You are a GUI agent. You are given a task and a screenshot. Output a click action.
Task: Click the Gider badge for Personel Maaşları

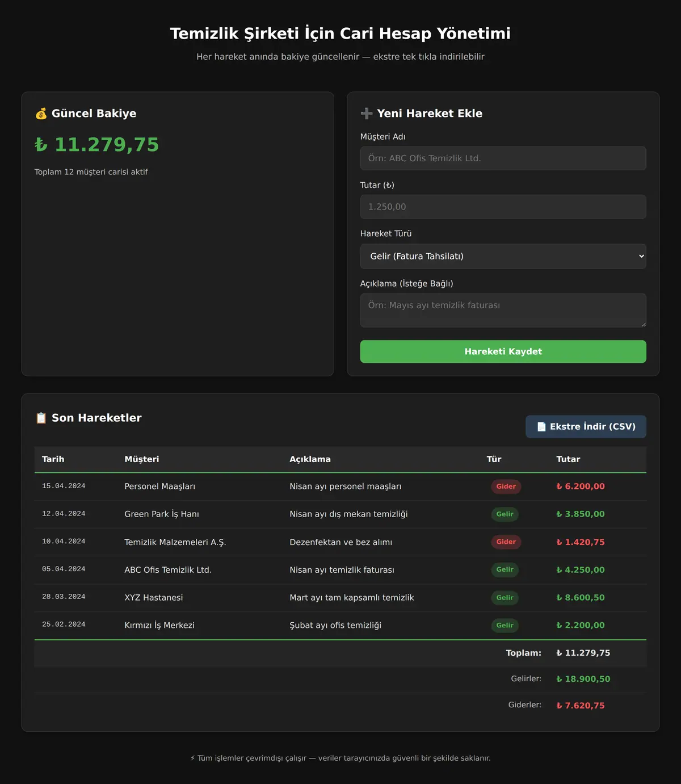click(506, 487)
